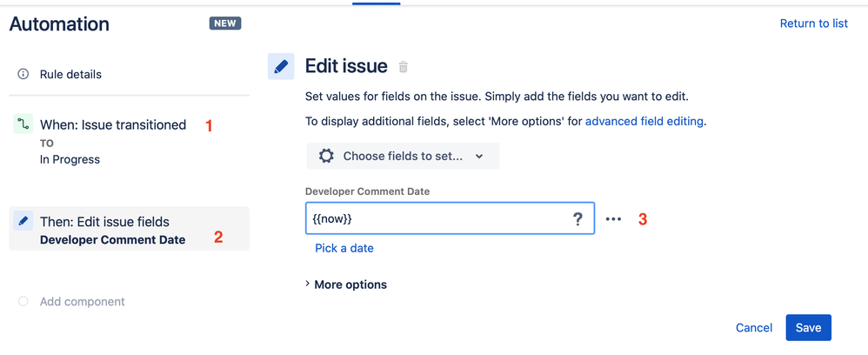This screenshot has height=355, width=868.
Task: Select the When: Issue transitioned component
Action: click(x=129, y=141)
